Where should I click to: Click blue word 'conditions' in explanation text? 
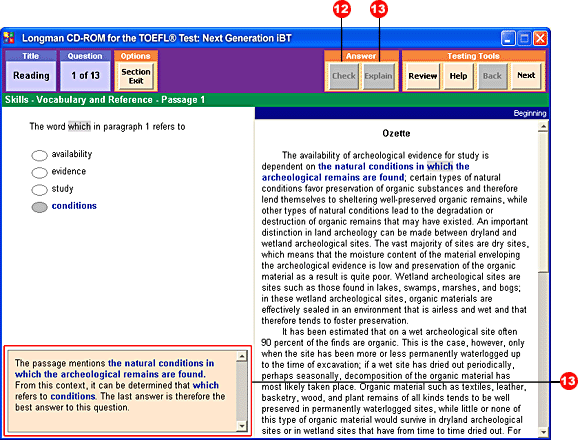pyautogui.click(x=73, y=397)
